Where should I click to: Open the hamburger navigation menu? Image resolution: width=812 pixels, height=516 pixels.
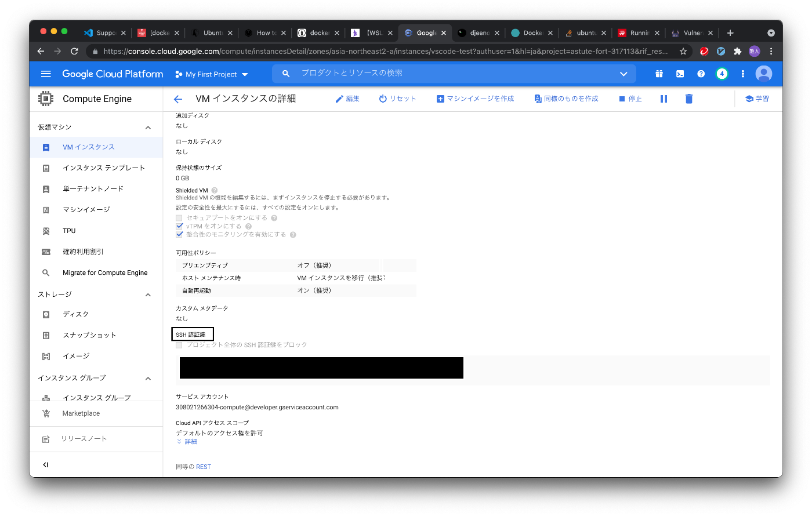46,74
